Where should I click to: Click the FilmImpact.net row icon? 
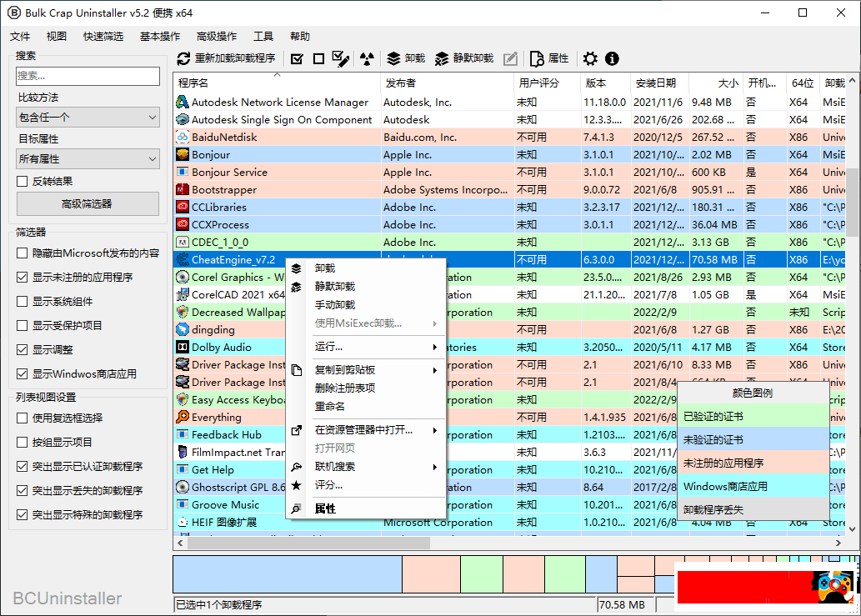(x=183, y=453)
